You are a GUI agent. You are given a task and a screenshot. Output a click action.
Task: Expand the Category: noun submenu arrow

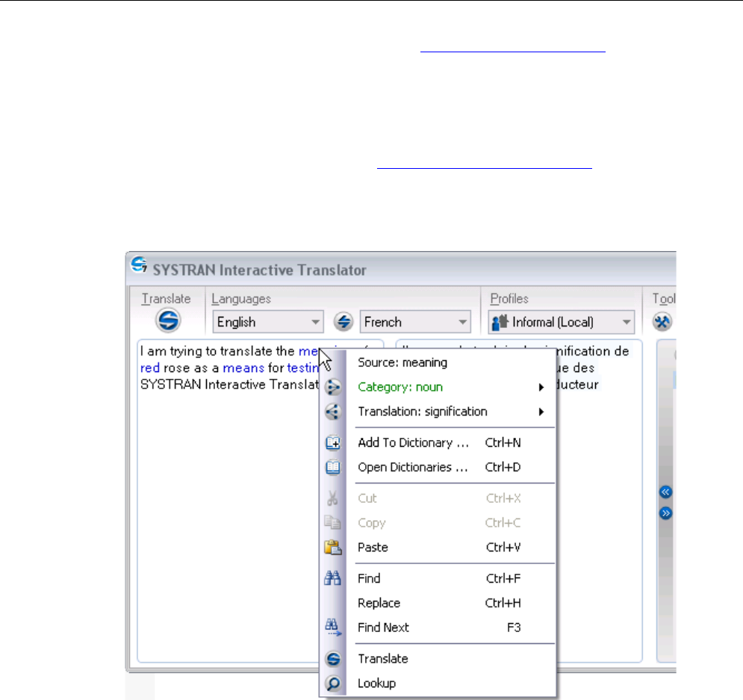(x=541, y=387)
